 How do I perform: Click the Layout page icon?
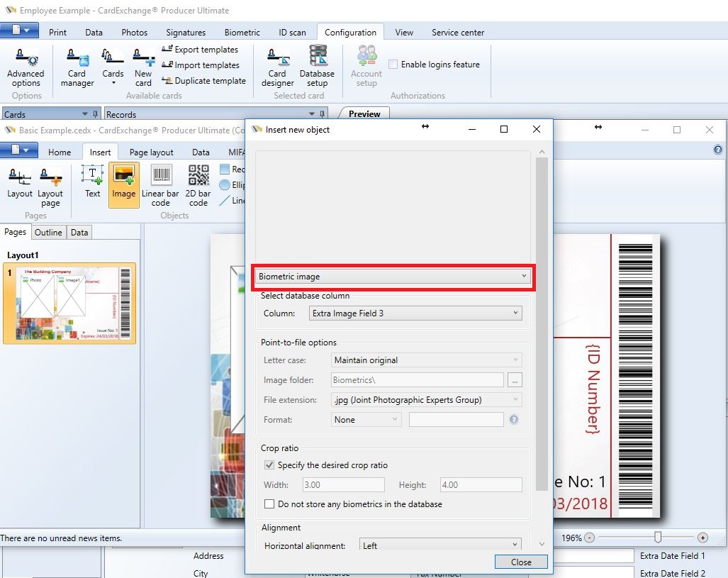50,187
